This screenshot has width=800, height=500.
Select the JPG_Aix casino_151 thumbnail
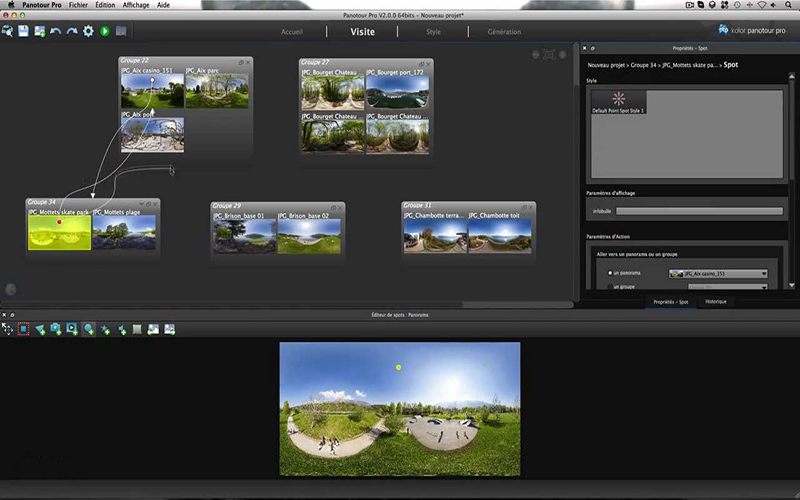coord(153,90)
